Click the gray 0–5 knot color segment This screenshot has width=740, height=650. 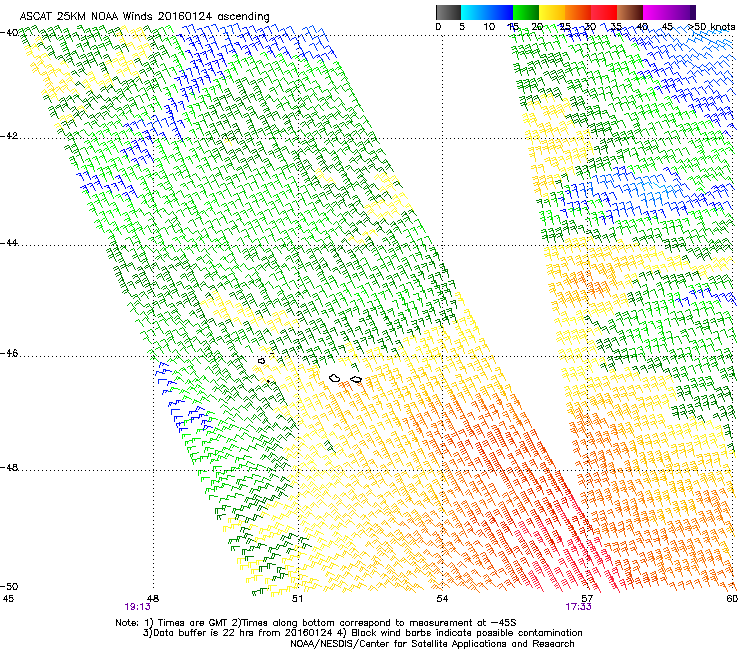coord(448,12)
